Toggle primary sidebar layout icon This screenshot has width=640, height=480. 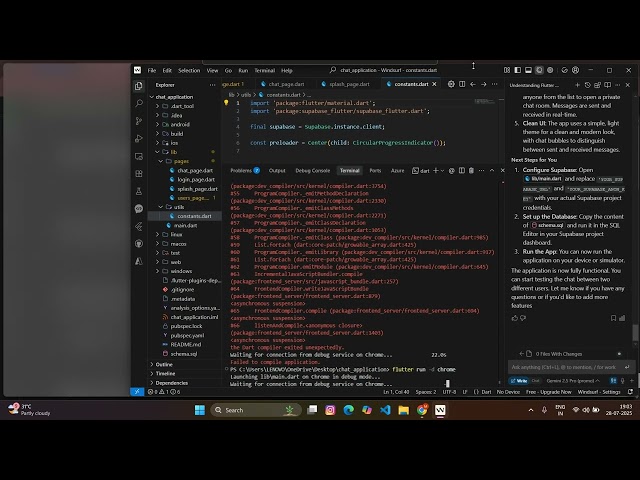pyautogui.click(x=518, y=70)
